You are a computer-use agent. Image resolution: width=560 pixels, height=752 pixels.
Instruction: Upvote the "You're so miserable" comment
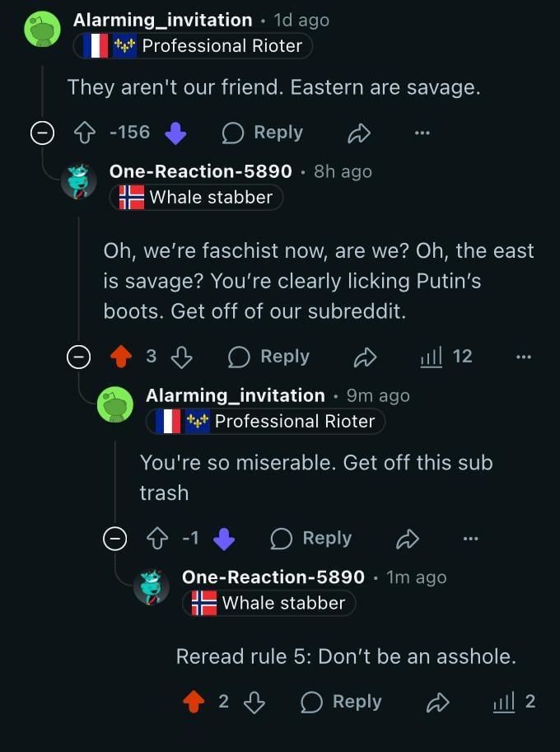pos(156,539)
